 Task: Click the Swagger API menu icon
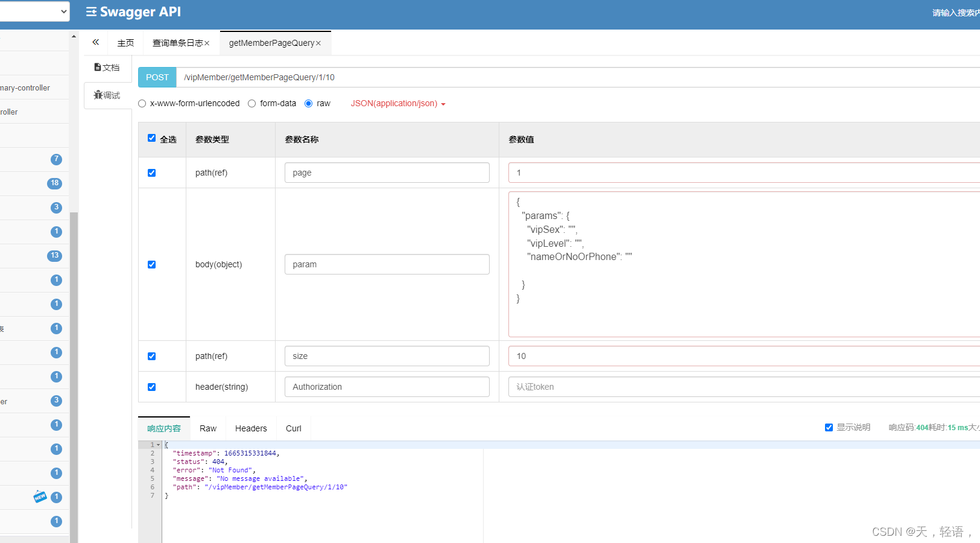91,12
